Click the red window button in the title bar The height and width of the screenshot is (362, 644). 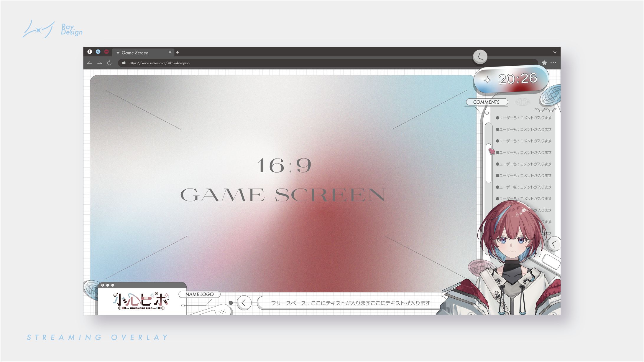107,52
